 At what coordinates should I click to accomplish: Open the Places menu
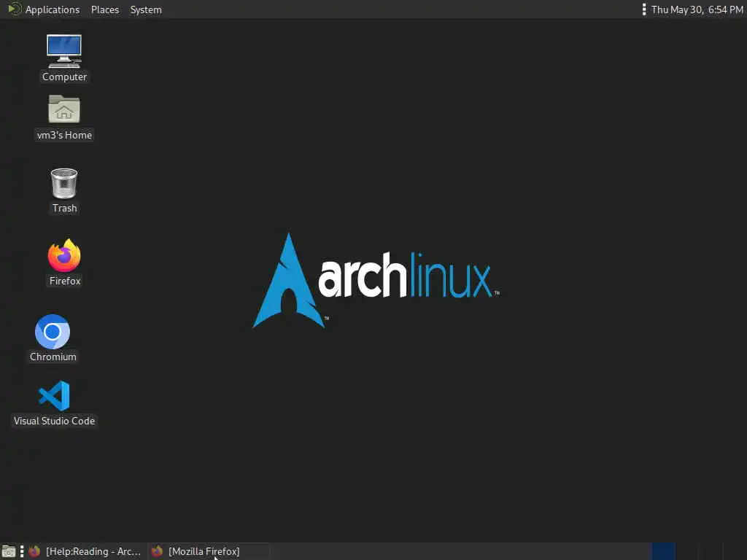tap(105, 9)
